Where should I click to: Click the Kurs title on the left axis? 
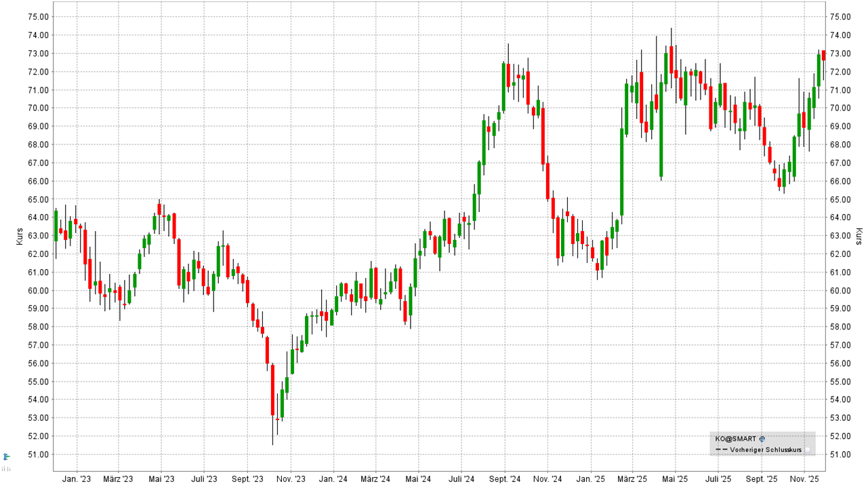pos(20,237)
